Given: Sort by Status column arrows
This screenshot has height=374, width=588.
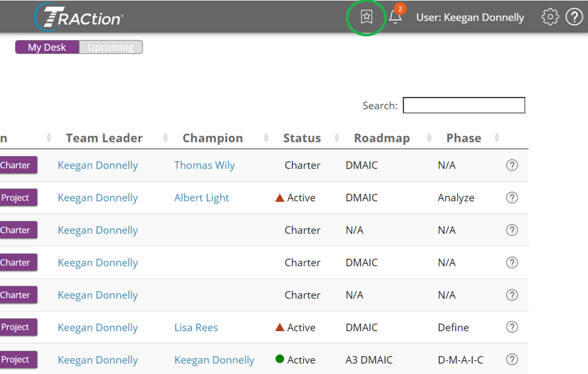Looking at the screenshot, I should tap(337, 138).
